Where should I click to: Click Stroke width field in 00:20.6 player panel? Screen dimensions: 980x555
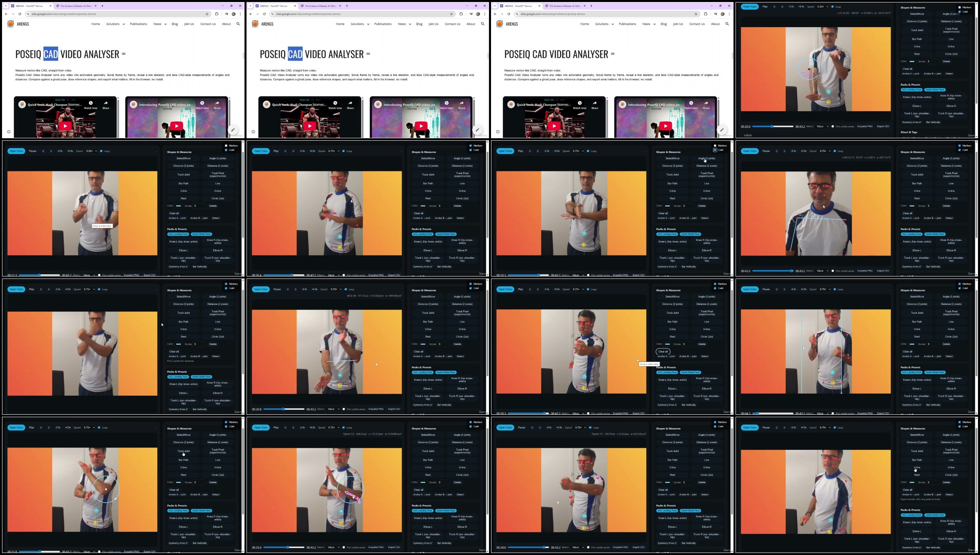point(932,61)
